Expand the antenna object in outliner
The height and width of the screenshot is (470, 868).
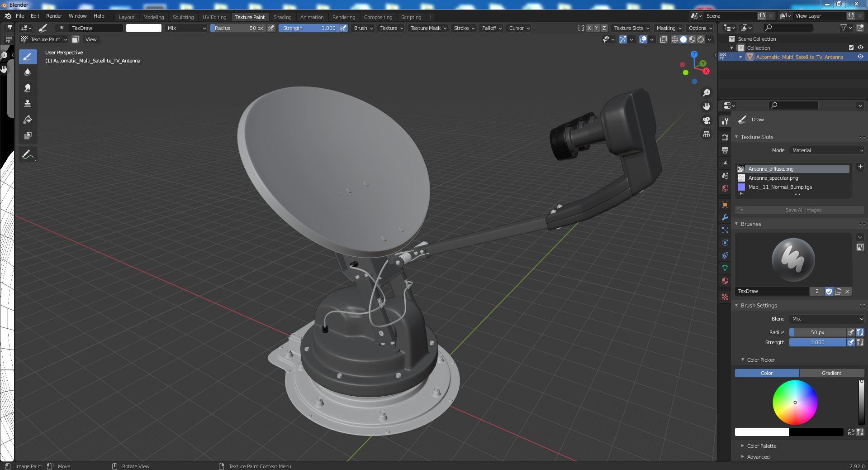coord(740,57)
